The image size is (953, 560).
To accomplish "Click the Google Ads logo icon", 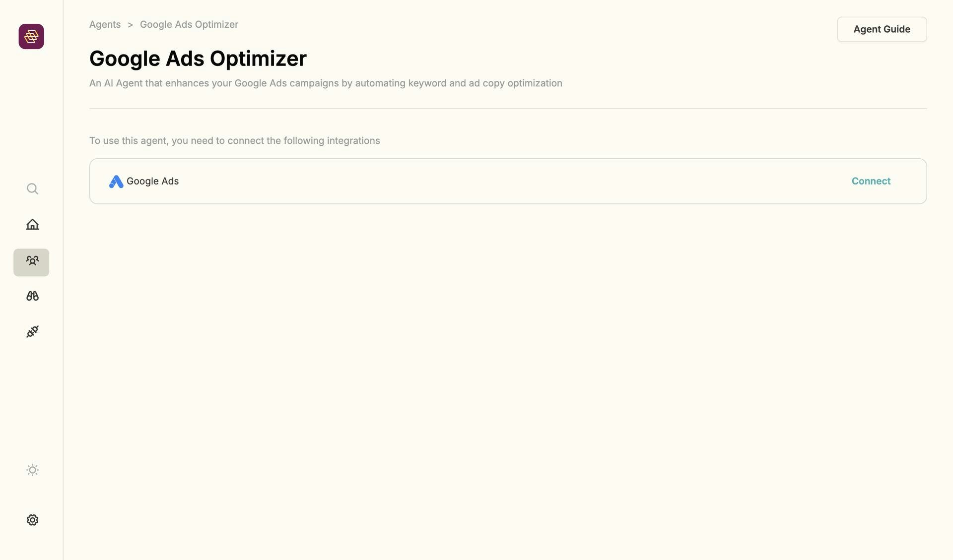I will pos(116,181).
